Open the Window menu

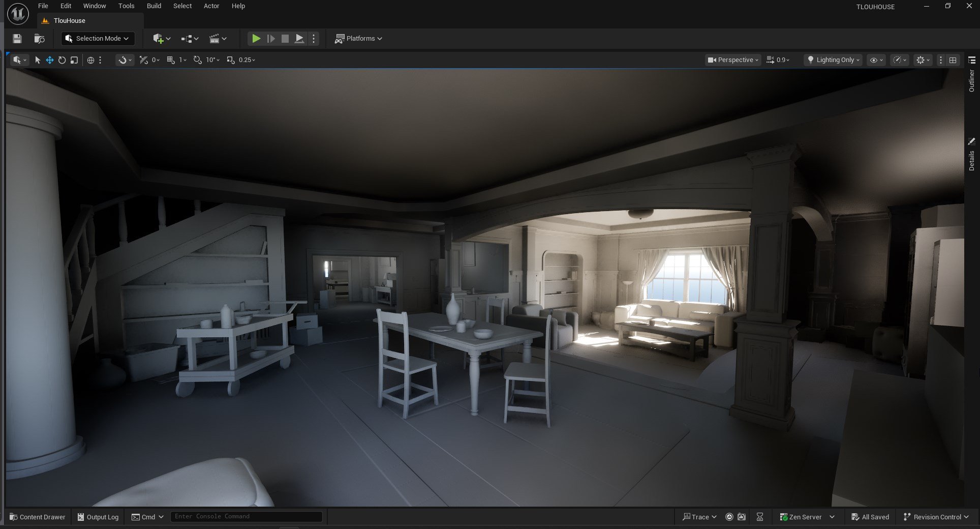[x=95, y=6]
